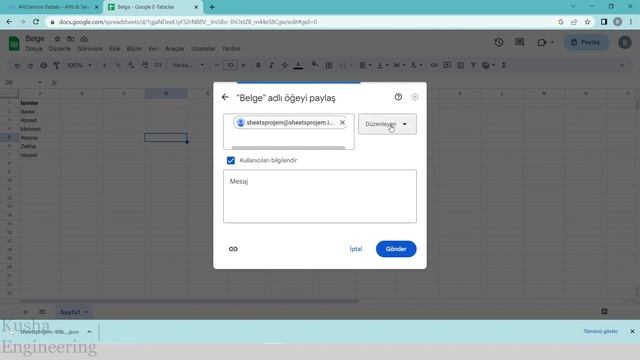Click the Paylaş share button
Viewport: 640px width, 360px height.
pyautogui.click(x=586, y=42)
